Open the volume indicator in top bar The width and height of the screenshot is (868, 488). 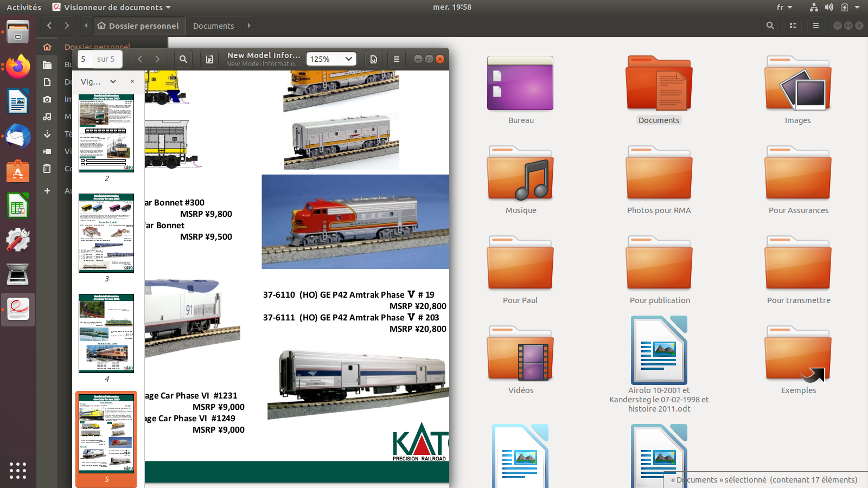[x=829, y=7]
